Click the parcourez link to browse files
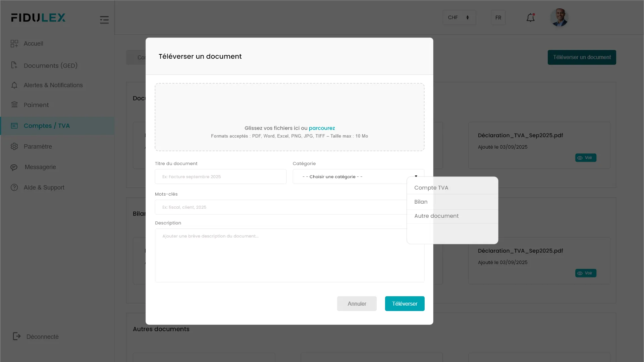The height and width of the screenshot is (362, 644). coord(322,128)
